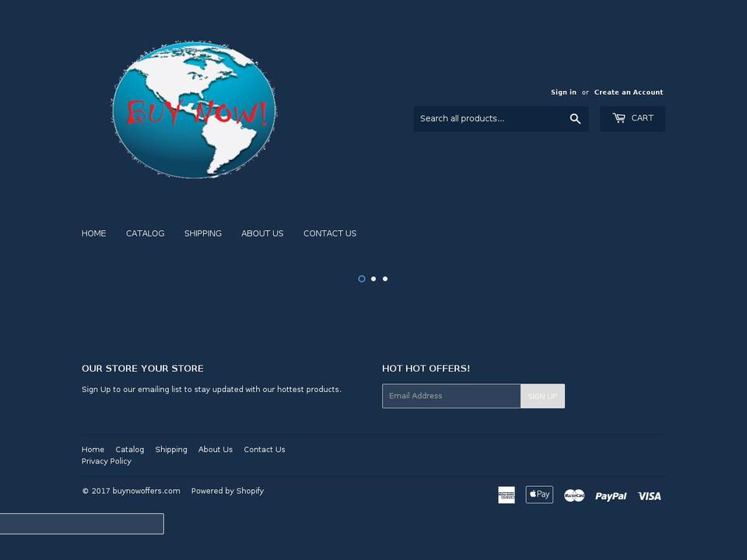Viewport: 747px width, 560px height.
Task: Open the CART button
Action: (633, 118)
